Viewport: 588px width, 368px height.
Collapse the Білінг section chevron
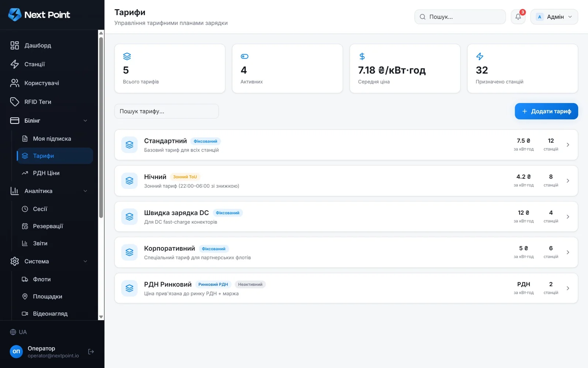pos(85,120)
